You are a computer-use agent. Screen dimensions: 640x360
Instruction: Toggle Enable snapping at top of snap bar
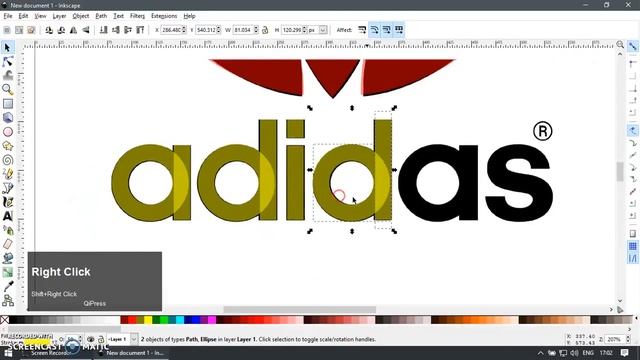coord(633,46)
